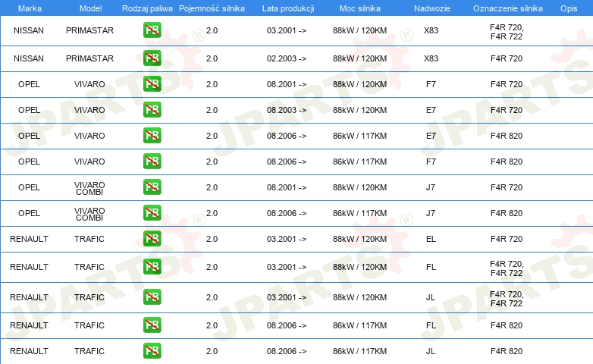Click the fuel icon in the Vivaro Combi 08.2006 row
The image size is (593, 364).
click(x=152, y=212)
